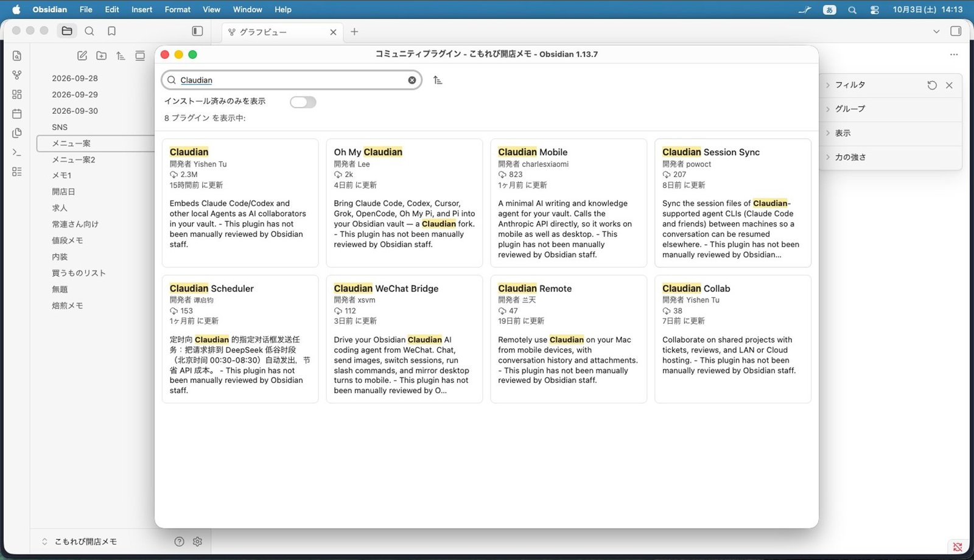Toggle the right sidebar panel icon
This screenshot has height=560, width=974.
coord(956,31)
